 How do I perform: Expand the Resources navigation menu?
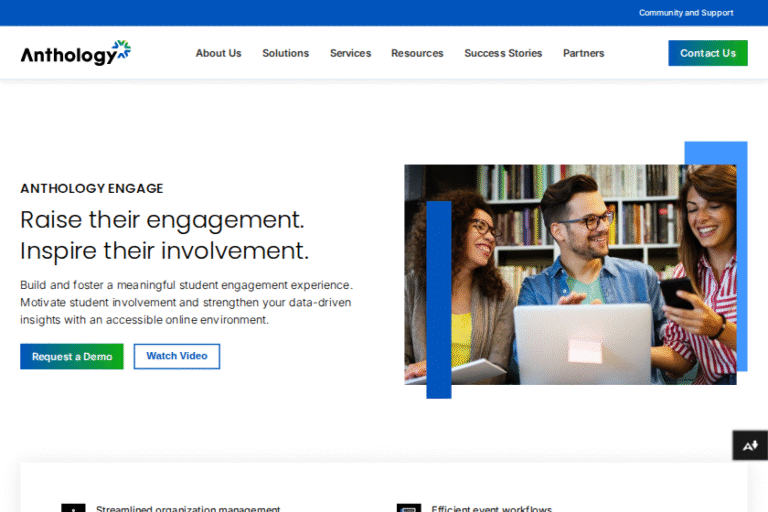tap(417, 53)
